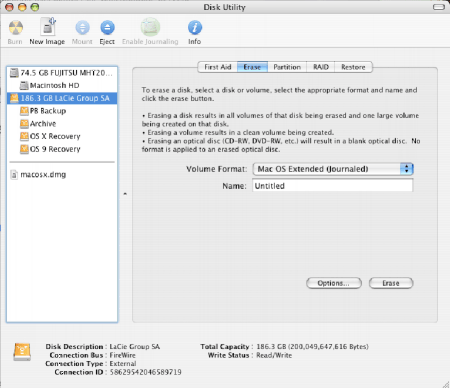Open the Restore tab
Image resolution: width=450 pixels, height=388 pixels.
353,67
